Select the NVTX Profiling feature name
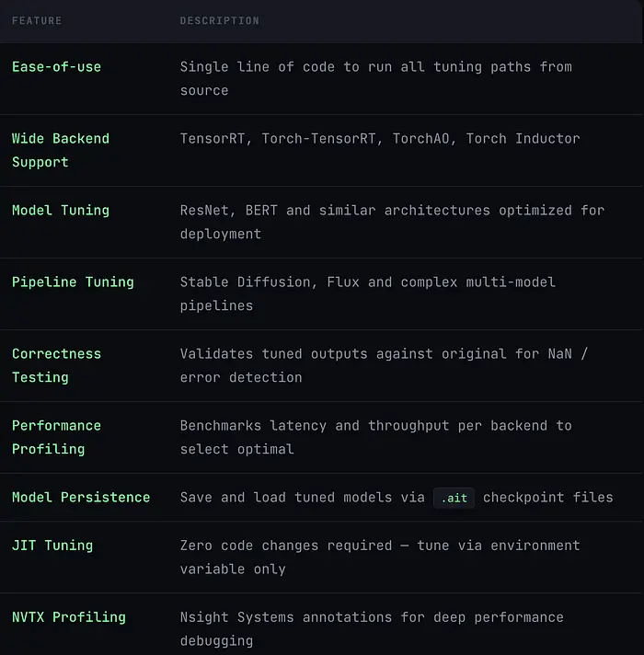644x655 pixels. click(68, 617)
